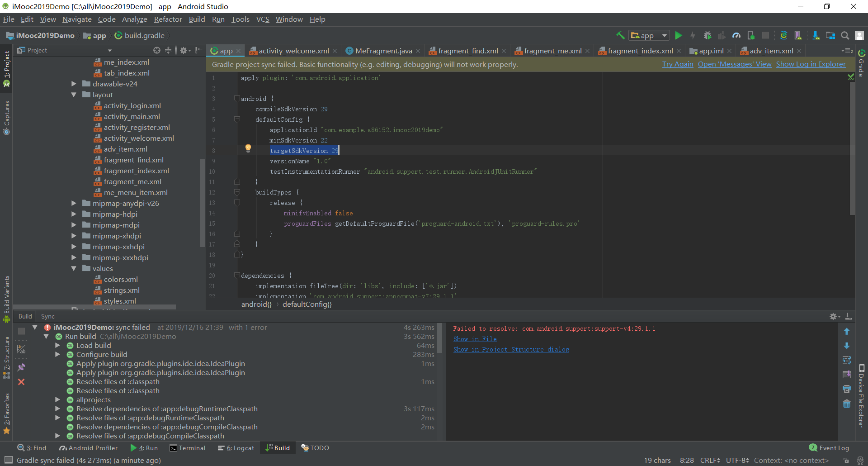Collapse the values folder

(74, 268)
